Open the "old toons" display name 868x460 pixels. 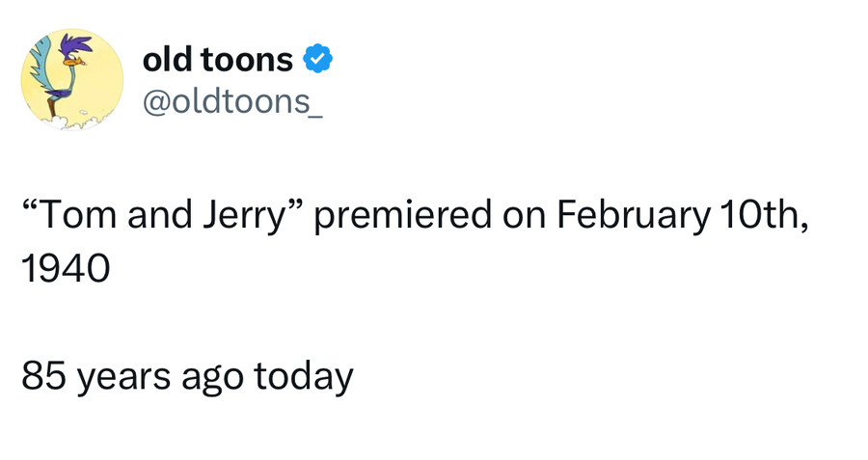coord(218,60)
